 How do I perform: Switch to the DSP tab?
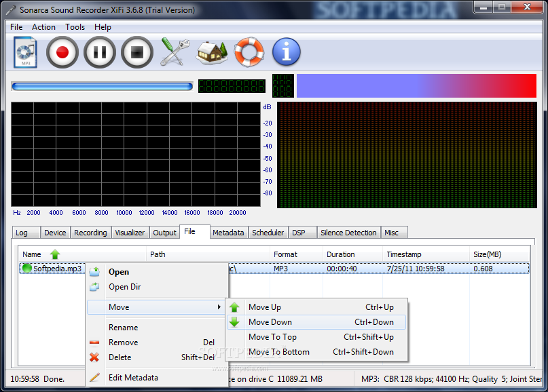click(303, 233)
